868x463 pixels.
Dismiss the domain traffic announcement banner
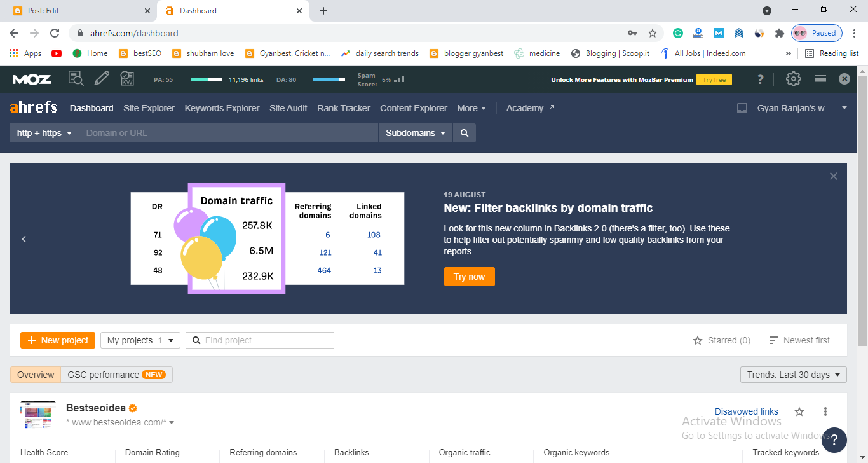point(834,176)
